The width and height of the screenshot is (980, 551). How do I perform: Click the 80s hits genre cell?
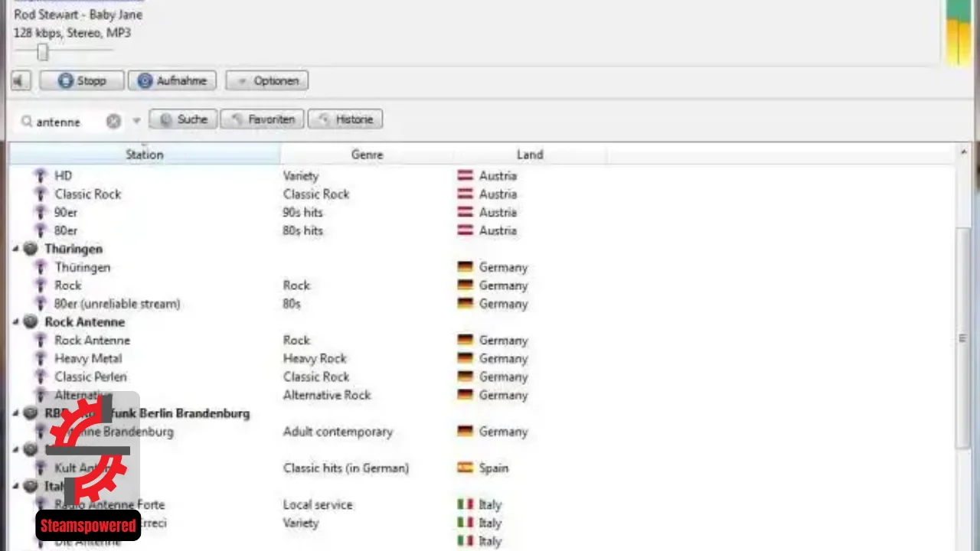pos(303,231)
